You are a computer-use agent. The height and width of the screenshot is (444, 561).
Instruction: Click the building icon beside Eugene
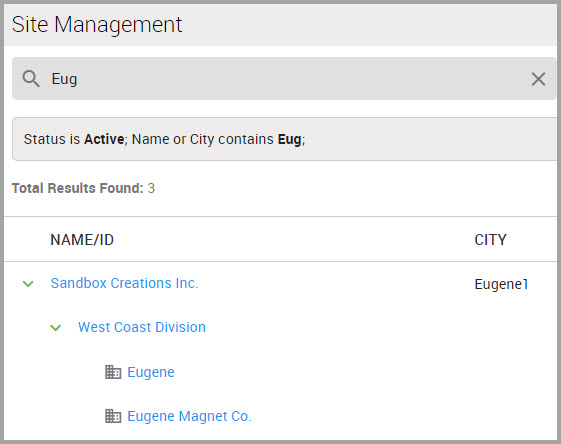click(113, 372)
